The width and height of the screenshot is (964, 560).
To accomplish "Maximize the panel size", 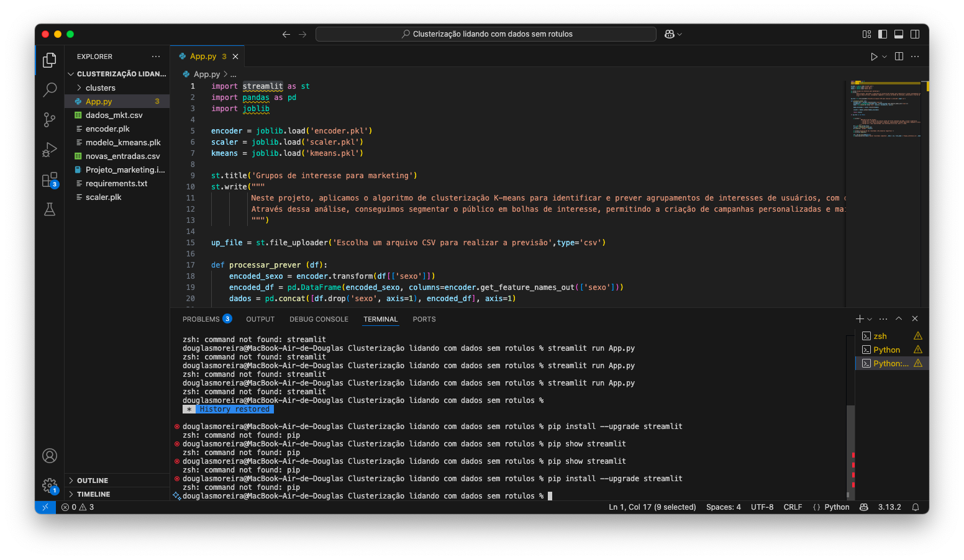I will pos(899,318).
